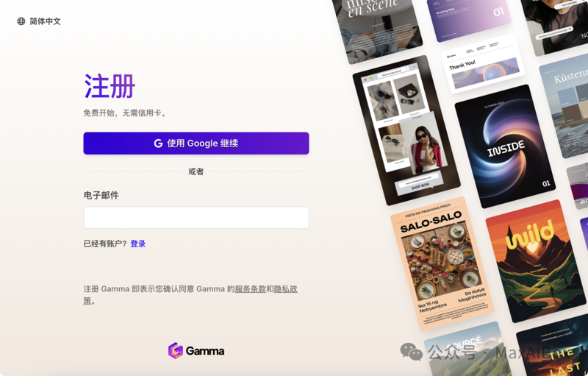Click the 免费开始，无需信用卡。 subtitle text
Image resolution: width=588 pixels, height=376 pixels.
(x=125, y=113)
